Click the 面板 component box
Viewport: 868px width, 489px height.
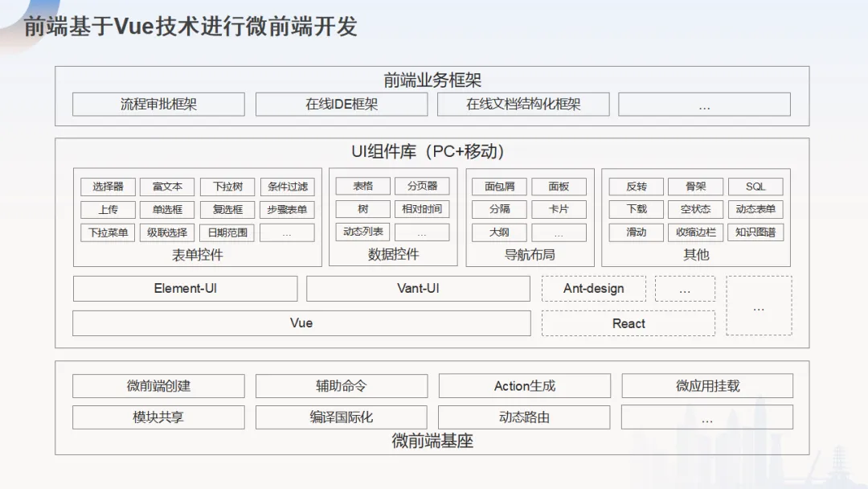(559, 187)
